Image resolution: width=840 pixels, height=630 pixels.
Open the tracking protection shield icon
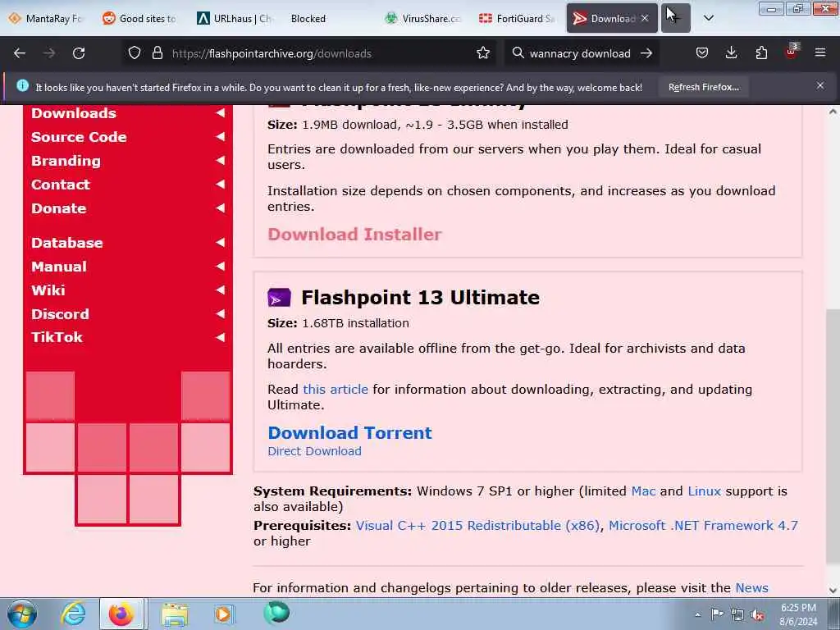(135, 53)
